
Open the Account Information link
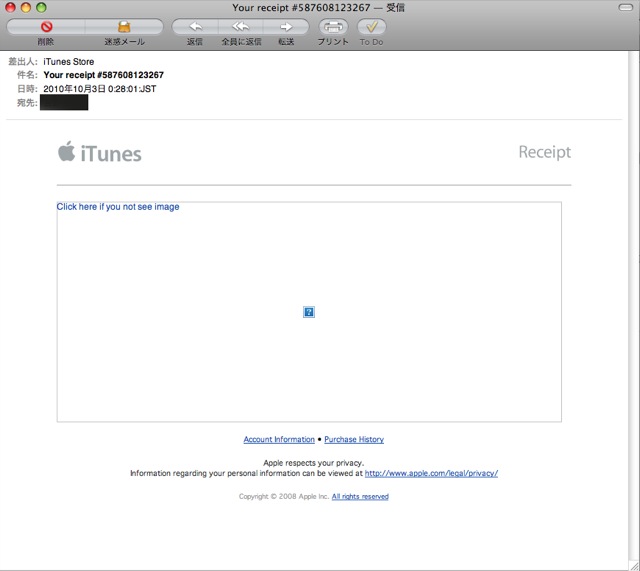pos(279,440)
